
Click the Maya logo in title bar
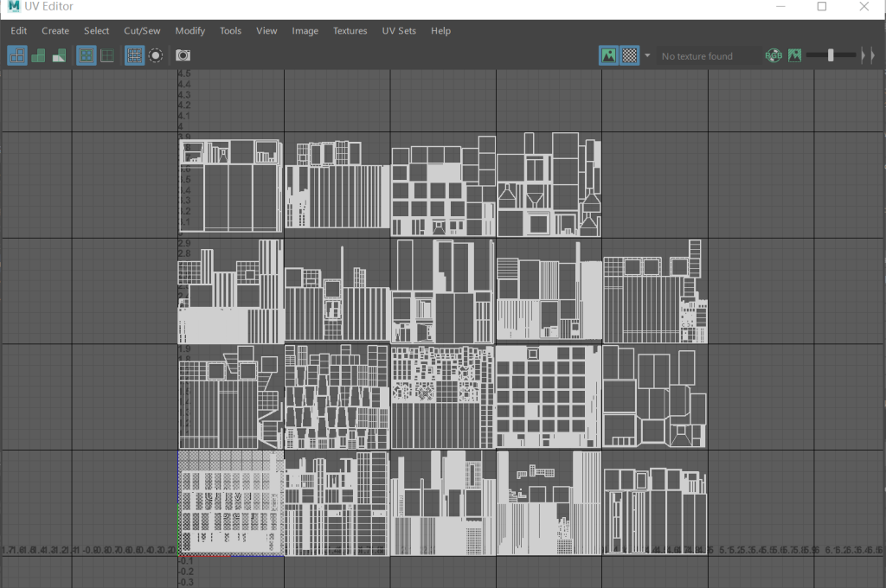click(14, 6)
